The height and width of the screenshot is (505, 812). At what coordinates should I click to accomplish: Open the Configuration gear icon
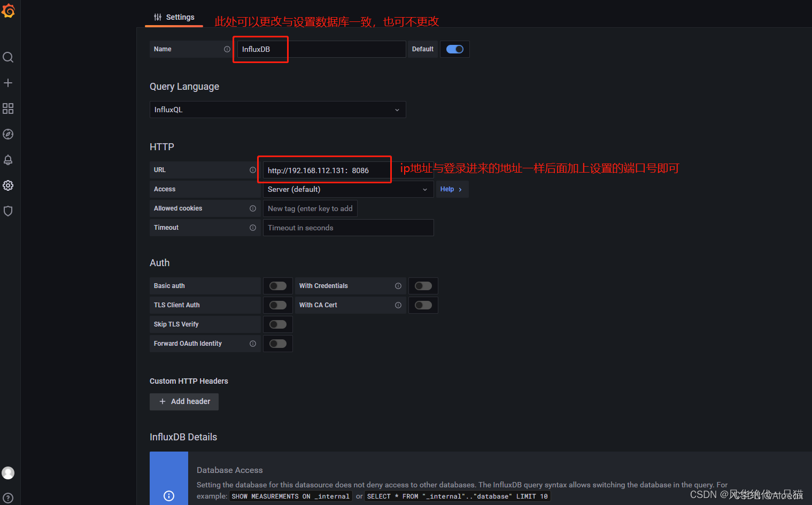click(x=8, y=185)
